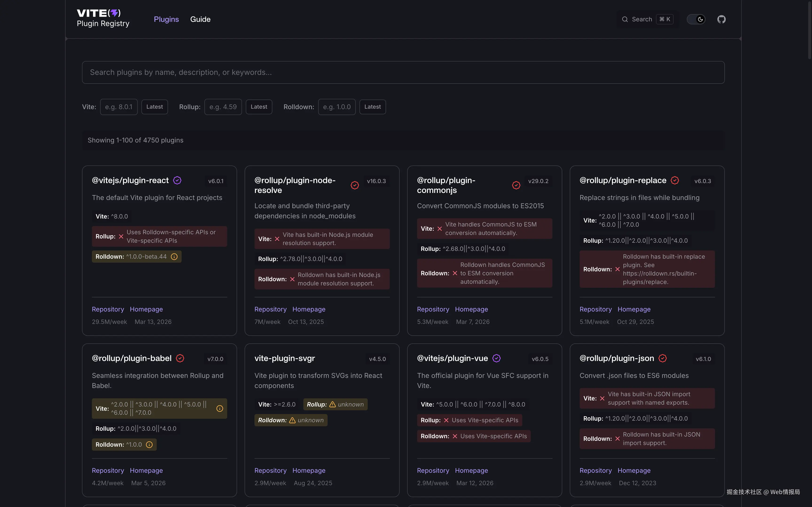Focus the plugin search input field
812x507 pixels.
tap(403, 73)
